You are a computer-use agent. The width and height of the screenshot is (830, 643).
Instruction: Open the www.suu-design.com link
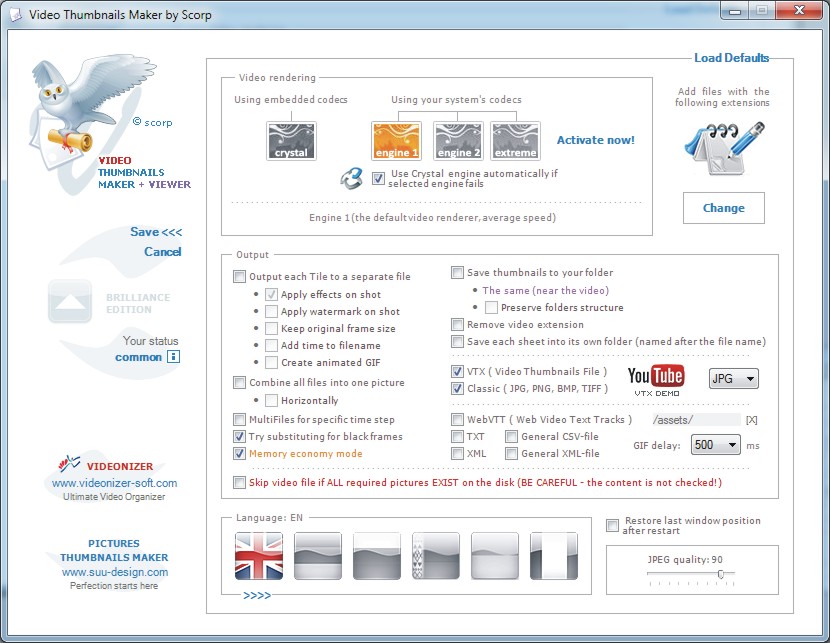115,572
